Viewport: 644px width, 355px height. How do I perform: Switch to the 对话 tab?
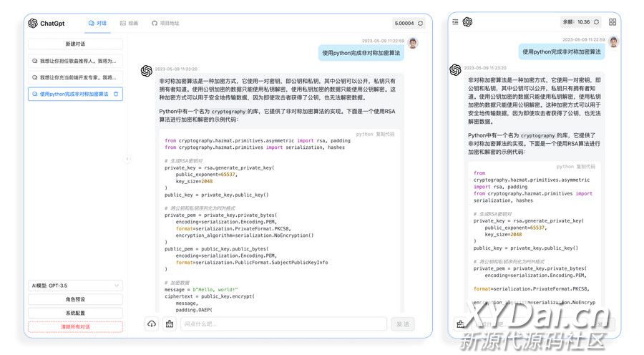click(x=98, y=24)
